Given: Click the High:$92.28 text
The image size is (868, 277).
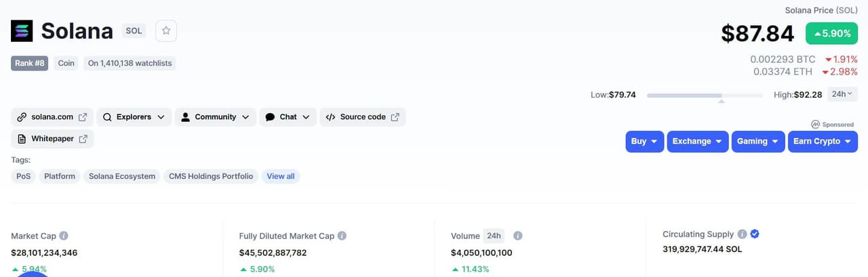Looking at the screenshot, I should click(x=798, y=95).
